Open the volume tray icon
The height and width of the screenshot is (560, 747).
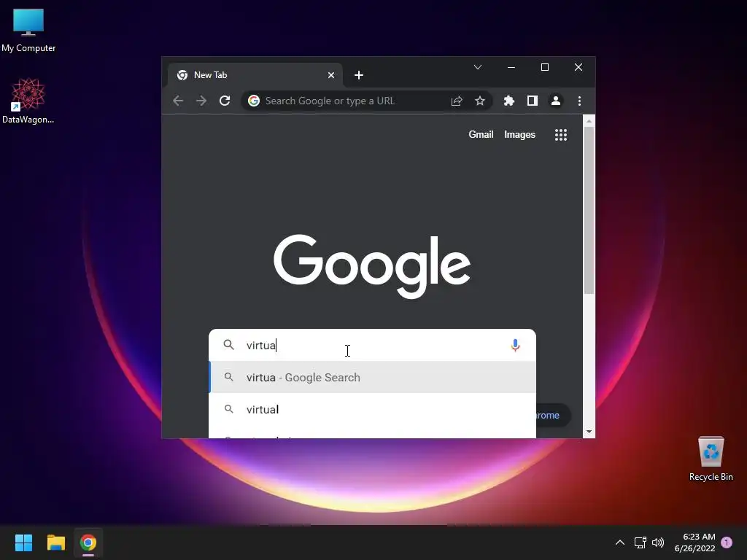pyautogui.click(x=658, y=542)
